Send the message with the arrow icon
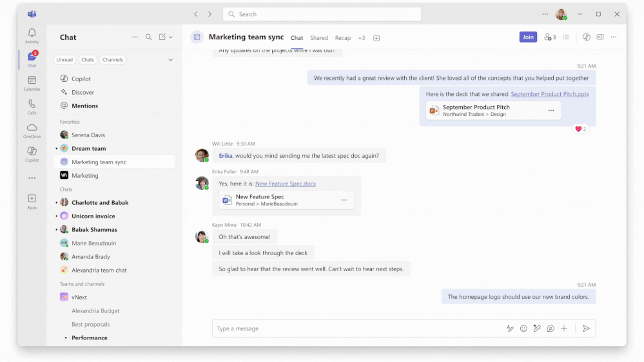 click(x=586, y=329)
